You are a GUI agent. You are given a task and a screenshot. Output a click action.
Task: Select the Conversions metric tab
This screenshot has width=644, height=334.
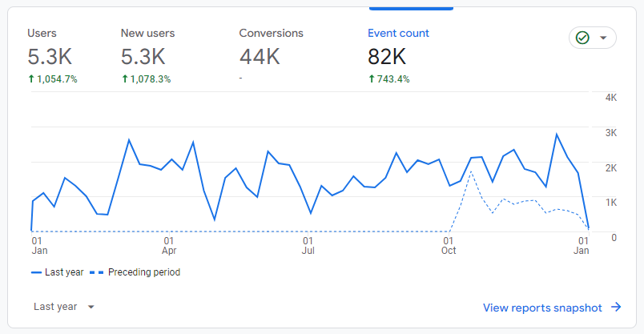[x=271, y=56]
